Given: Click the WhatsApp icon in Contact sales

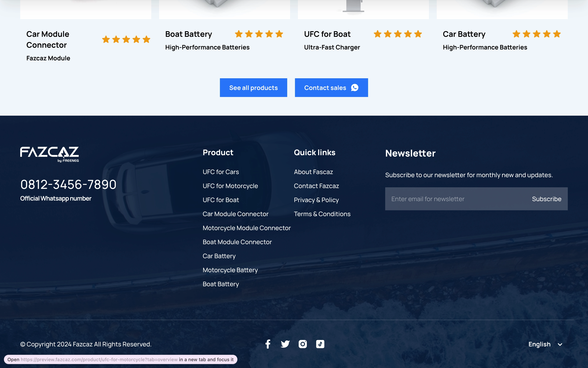Looking at the screenshot, I should coord(355,88).
